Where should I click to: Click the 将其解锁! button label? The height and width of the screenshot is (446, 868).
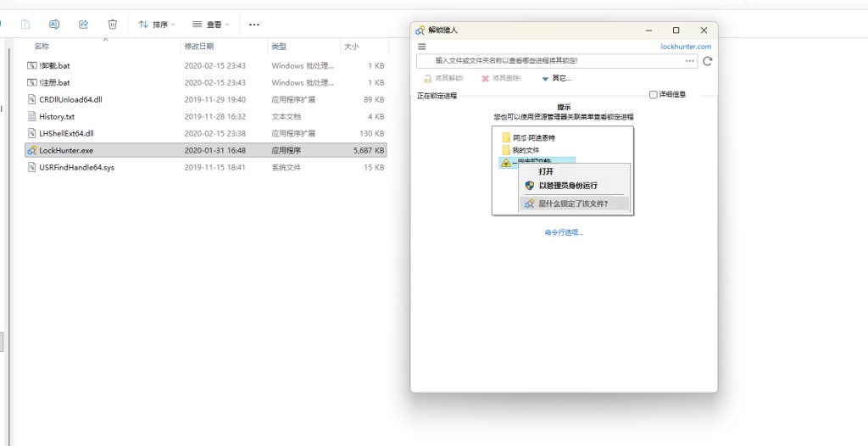(x=449, y=79)
